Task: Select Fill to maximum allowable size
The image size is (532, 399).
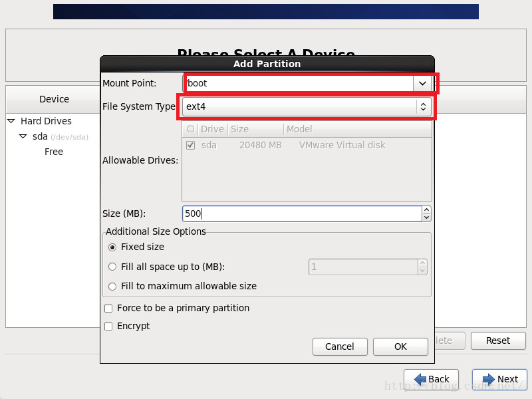Action: 112,287
